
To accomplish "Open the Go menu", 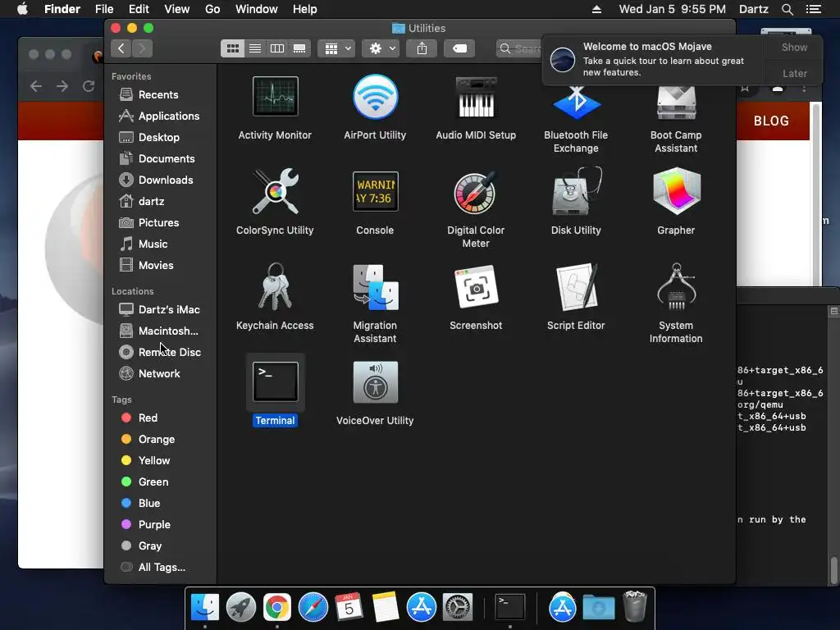I will (x=212, y=9).
